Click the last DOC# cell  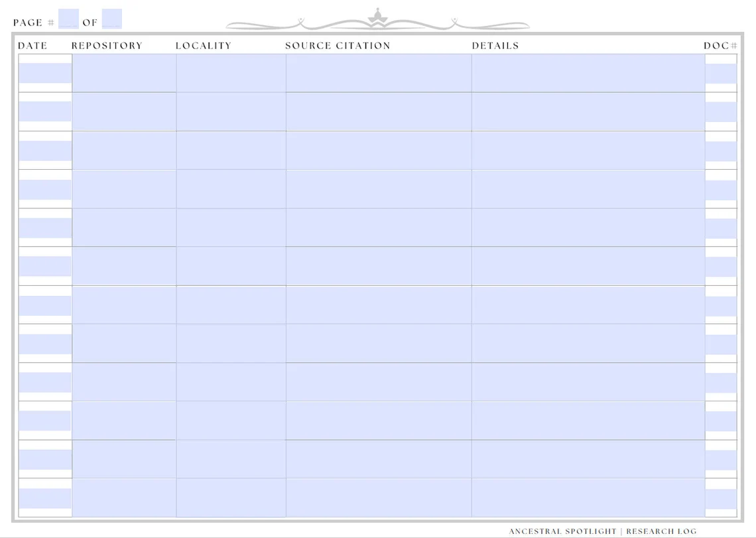coord(720,498)
